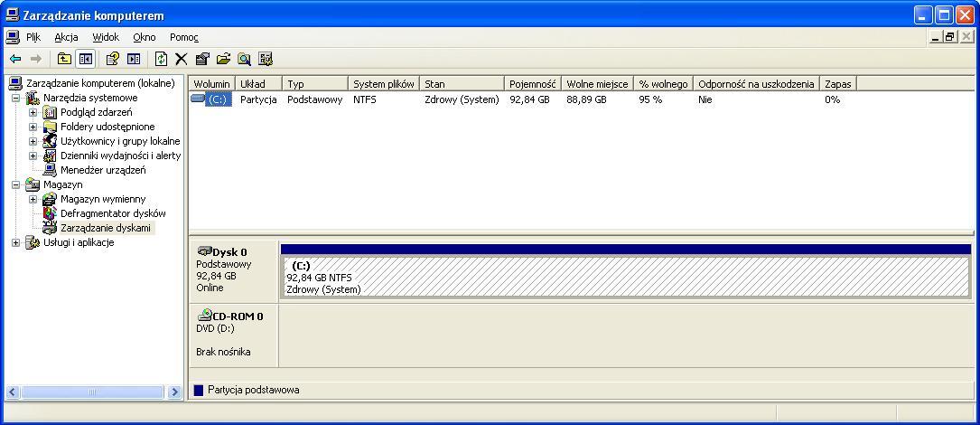Click tree pane scrollbar left arrow

click(x=13, y=392)
